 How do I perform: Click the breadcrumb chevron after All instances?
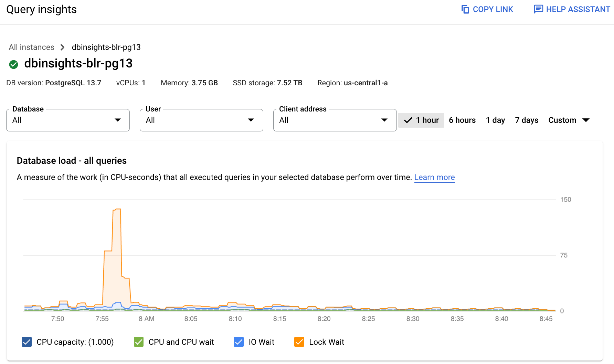click(62, 47)
